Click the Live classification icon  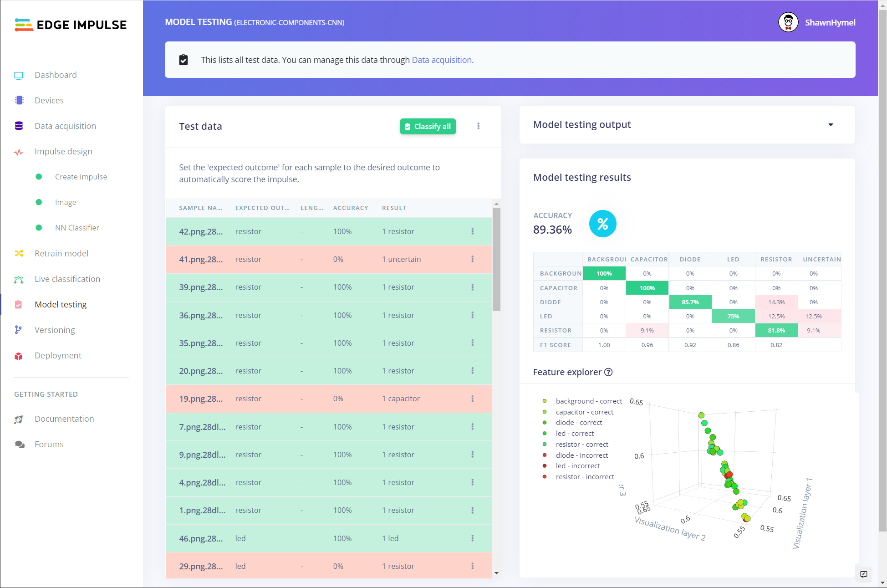click(19, 279)
